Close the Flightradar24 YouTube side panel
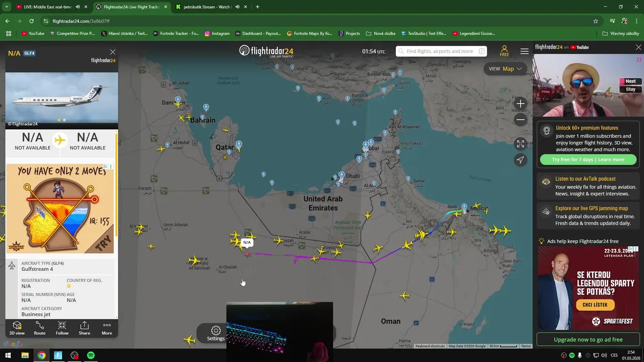644x362 pixels. click(x=638, y=47)
